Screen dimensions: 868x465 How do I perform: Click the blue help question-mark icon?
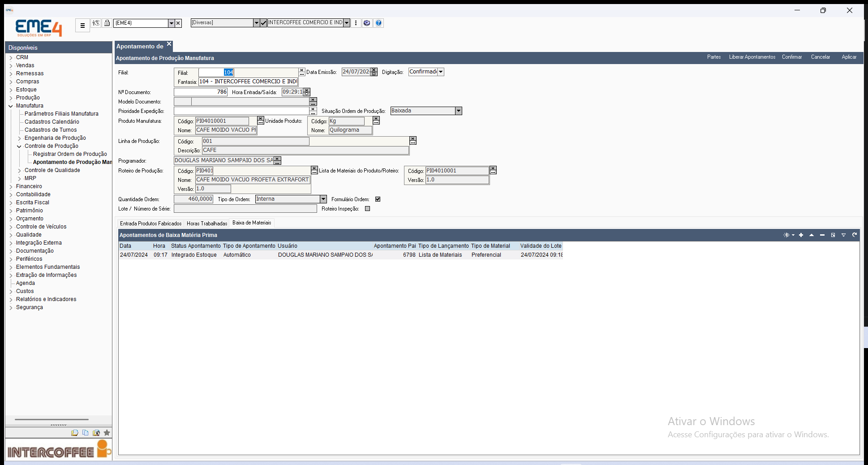378,23
